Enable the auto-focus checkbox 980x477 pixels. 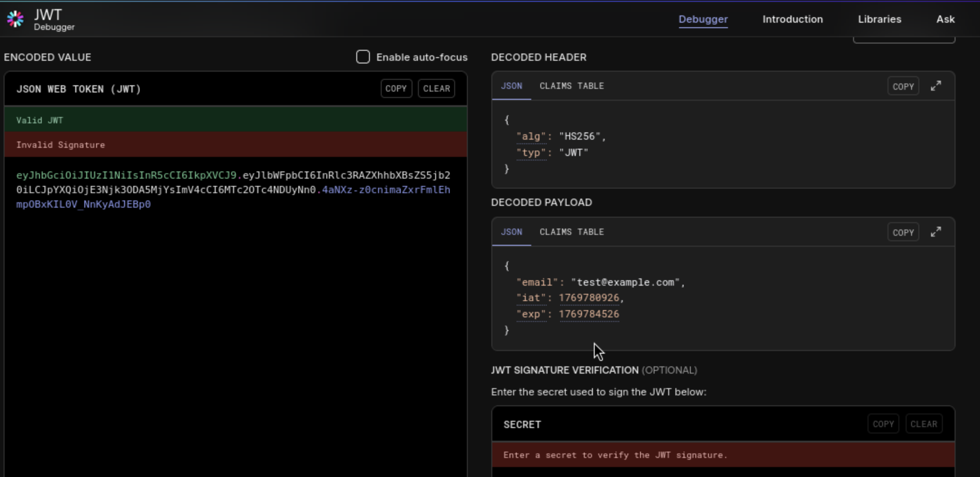click(x=363, y=57)
